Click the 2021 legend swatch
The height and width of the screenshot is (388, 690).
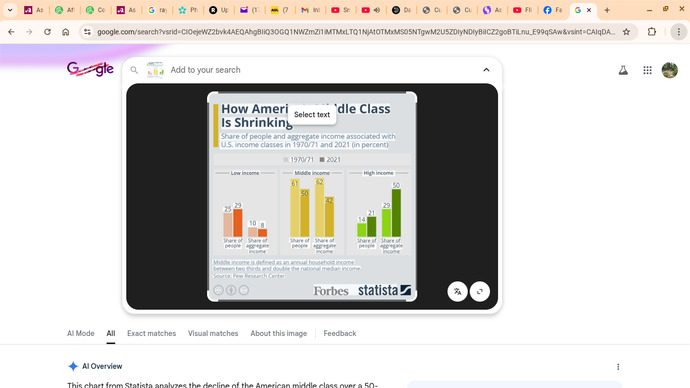point(322,160)
